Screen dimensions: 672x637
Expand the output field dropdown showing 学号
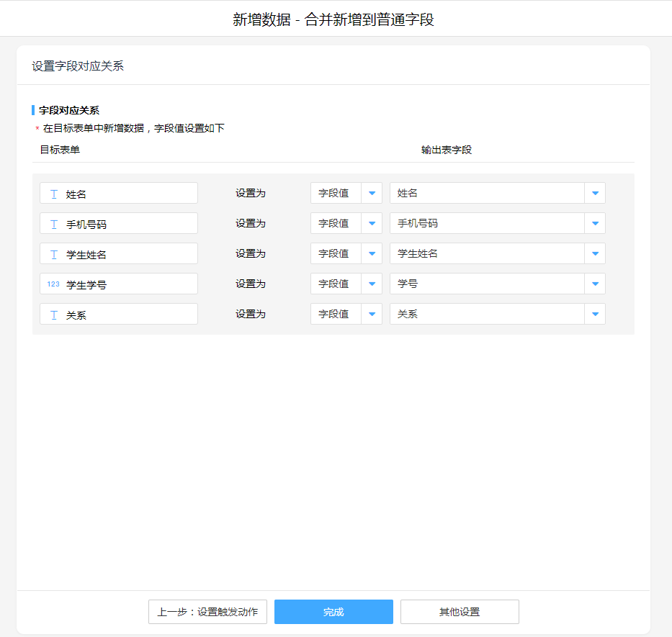coord(595,284)
